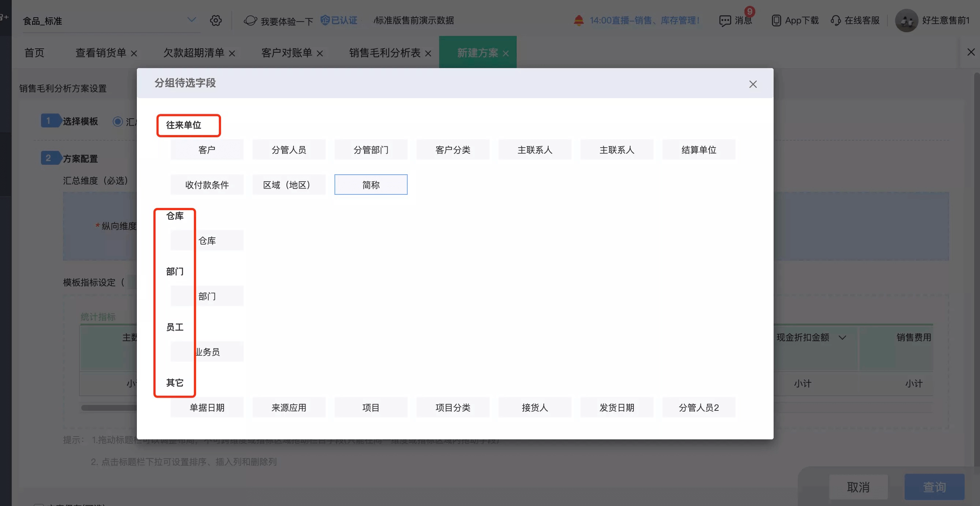Click the 我要体验一下 chat bubble icon

(x=250, y=20)
